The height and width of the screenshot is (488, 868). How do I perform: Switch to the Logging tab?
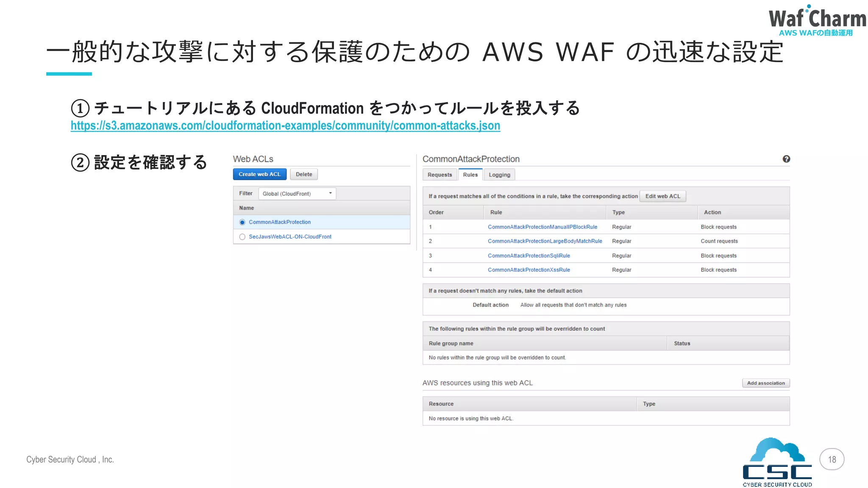pos(499,175)
